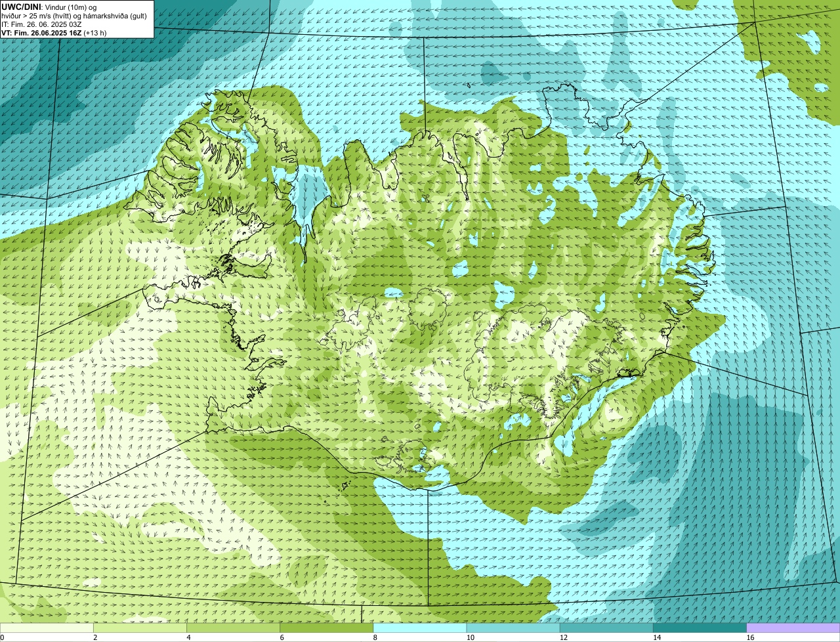
Task: Click the 10–12 m/s light teal legend swatch
Action: (513, 628)
